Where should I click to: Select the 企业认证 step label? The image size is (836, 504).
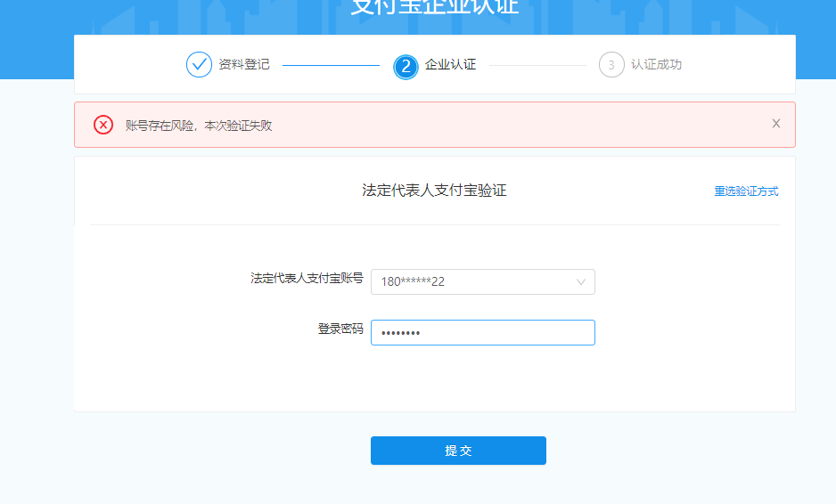pyautogui.click(x=450, y=64)
